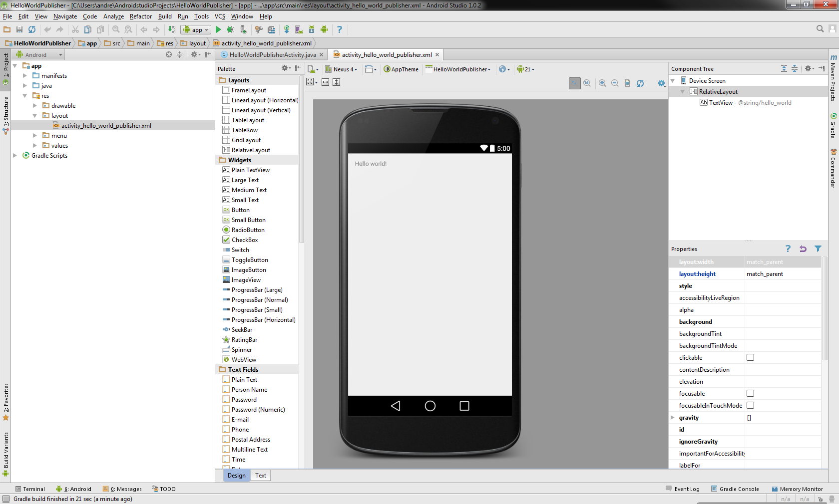
Task: Open the locale globe dropdown
Action: 504,69
